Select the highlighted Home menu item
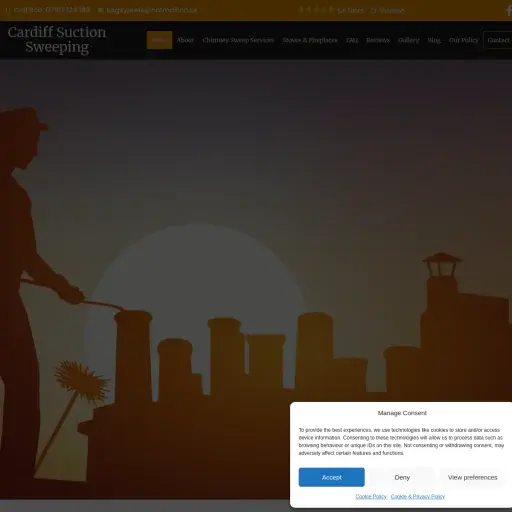This screenshot has height=512, width=512. coord(159,40)
